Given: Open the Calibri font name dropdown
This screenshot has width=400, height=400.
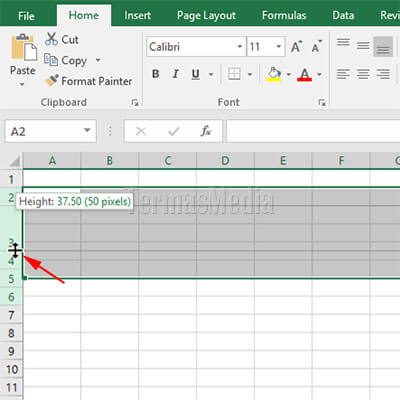Looking at the screenshot, I should coord(240,46).
